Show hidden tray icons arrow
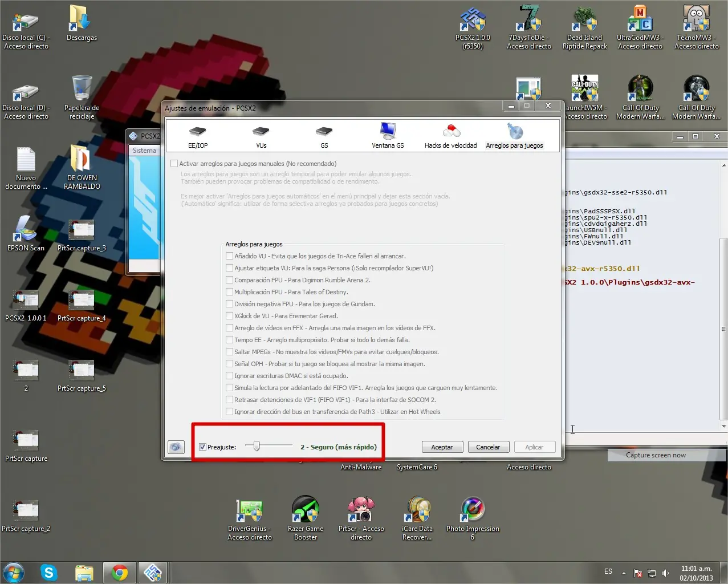The height and width of the screenshot is (584, 728). point(624,573)
